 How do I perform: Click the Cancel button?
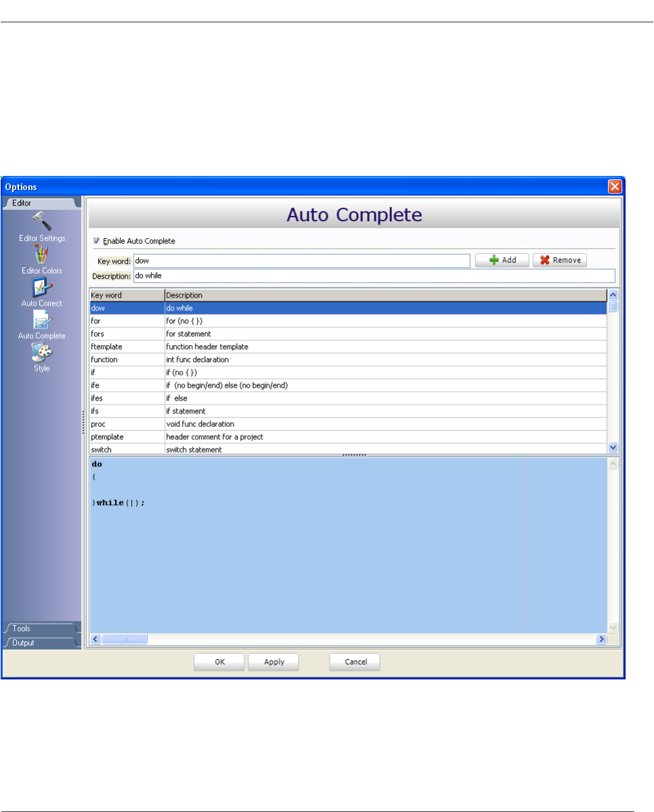(355, 662)
